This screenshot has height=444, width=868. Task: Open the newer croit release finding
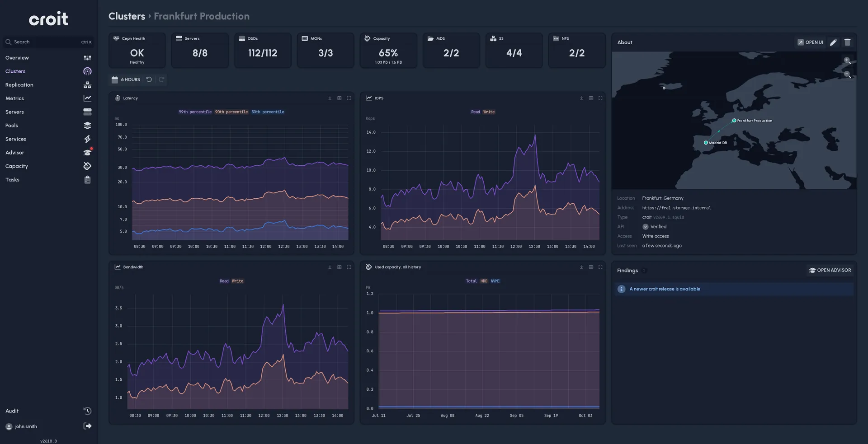point(734,289)
